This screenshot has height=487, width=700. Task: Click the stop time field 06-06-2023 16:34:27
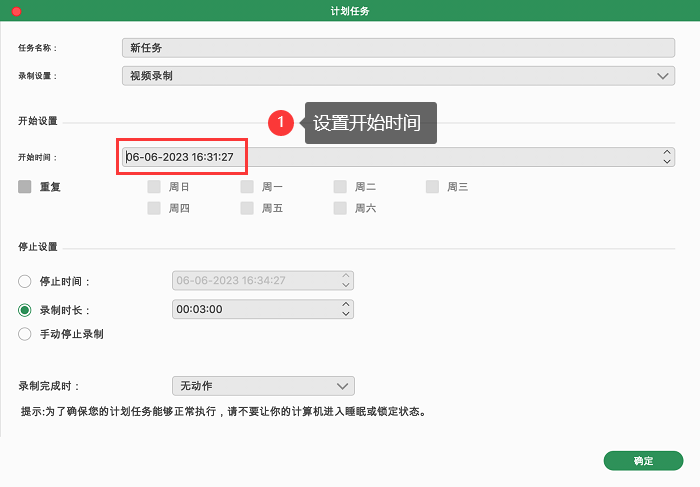point(263,280)
